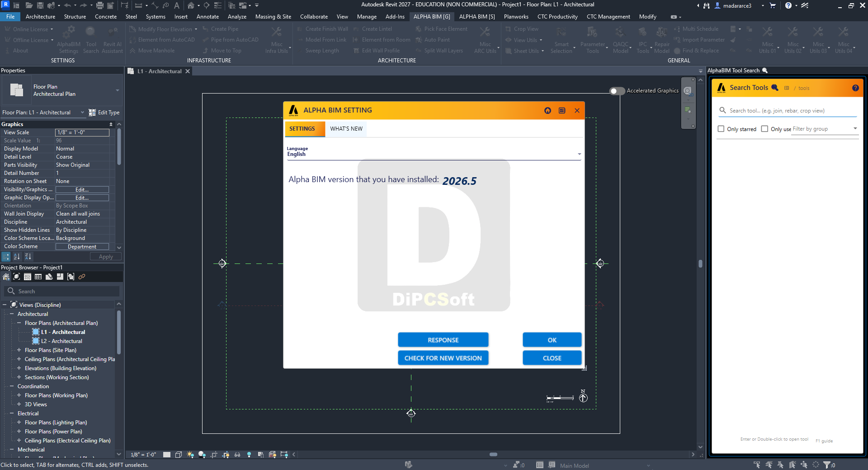The width and height of the screenshot is (868, 470).
Task: Click the vertical scrollbar thumb of drawing view
Action: click(700, 264)
